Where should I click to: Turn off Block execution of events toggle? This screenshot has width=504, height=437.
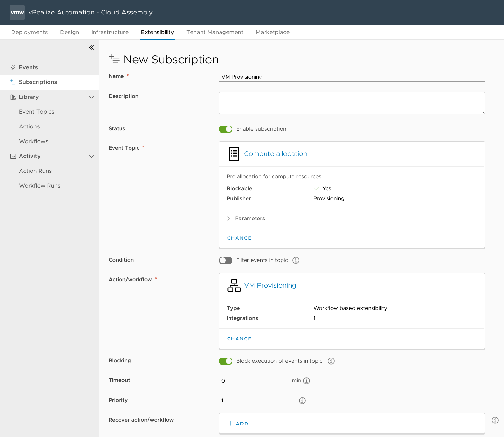[226, 361]
